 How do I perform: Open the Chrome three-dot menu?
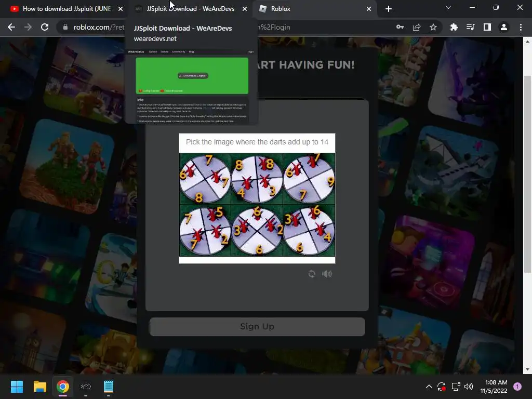click(x=521, y=27)
